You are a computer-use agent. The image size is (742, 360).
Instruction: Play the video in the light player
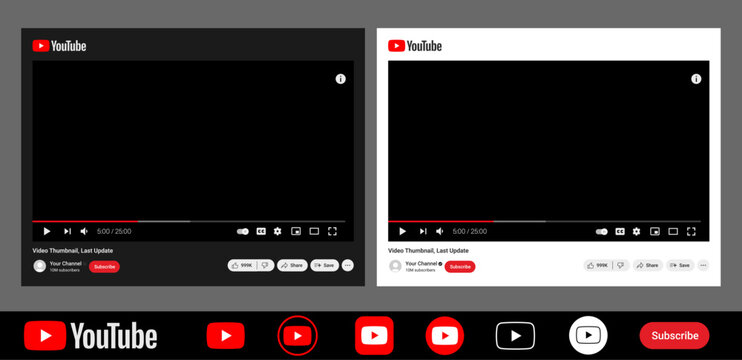pyautogui.click(x=403, y=231)
